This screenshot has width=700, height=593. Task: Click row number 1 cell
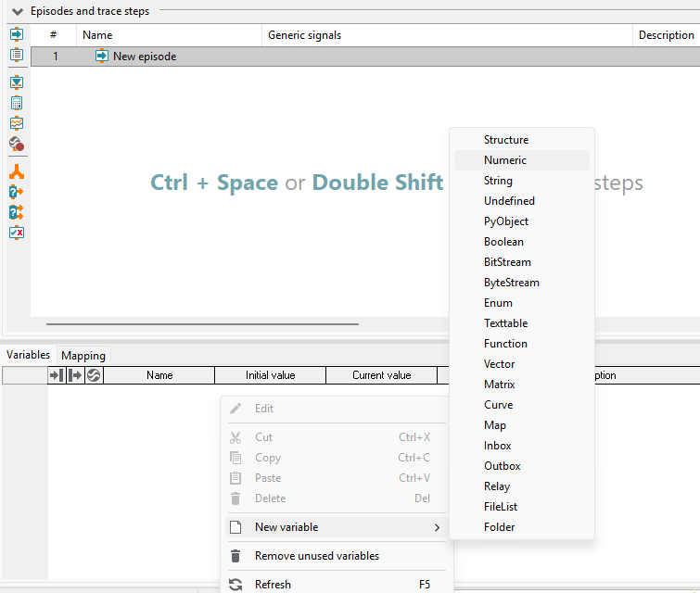tap(56, 57)
